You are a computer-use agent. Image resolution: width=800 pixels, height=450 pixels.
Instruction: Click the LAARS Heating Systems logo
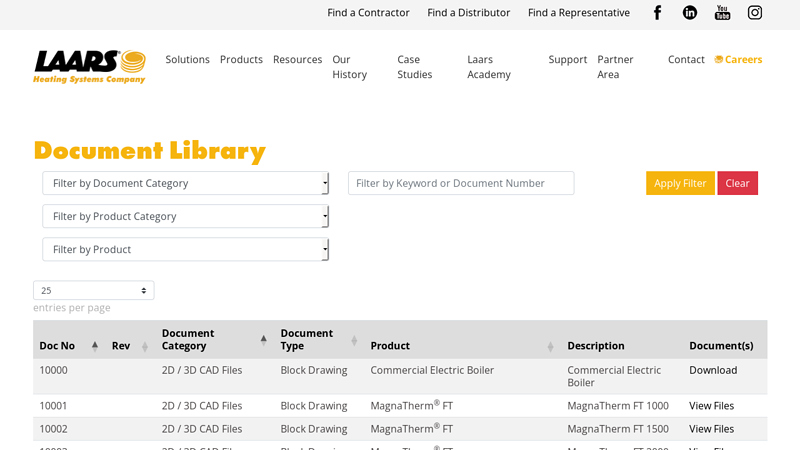coord(90,67)
